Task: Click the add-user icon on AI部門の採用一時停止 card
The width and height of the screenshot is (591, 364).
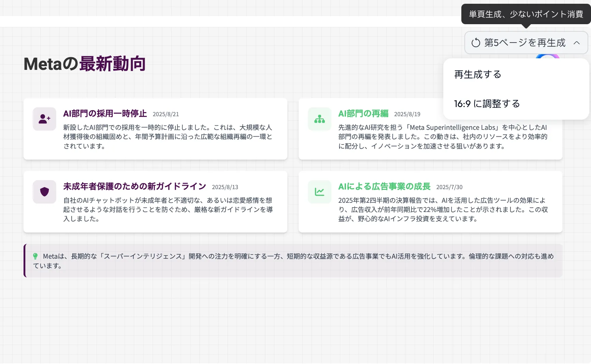Action: coord(44,119)
